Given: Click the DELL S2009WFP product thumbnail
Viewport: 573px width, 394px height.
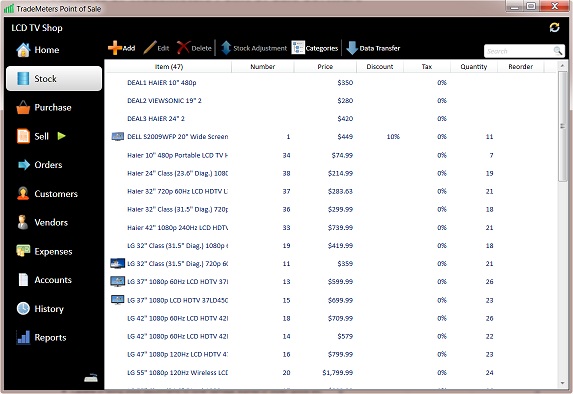Looking at the screenshot, I should point(117,137).
